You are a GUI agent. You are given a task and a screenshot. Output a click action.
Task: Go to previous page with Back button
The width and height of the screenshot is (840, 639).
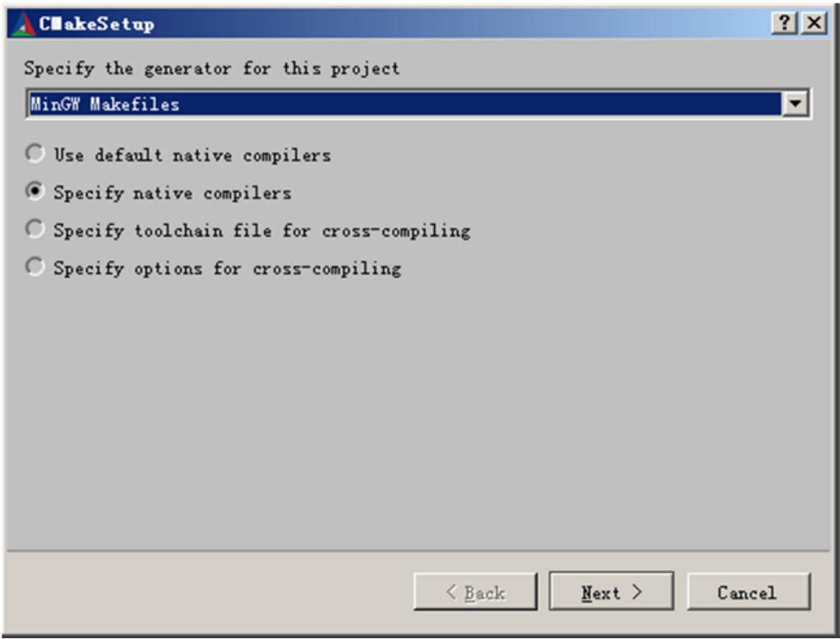click(475, 592)
